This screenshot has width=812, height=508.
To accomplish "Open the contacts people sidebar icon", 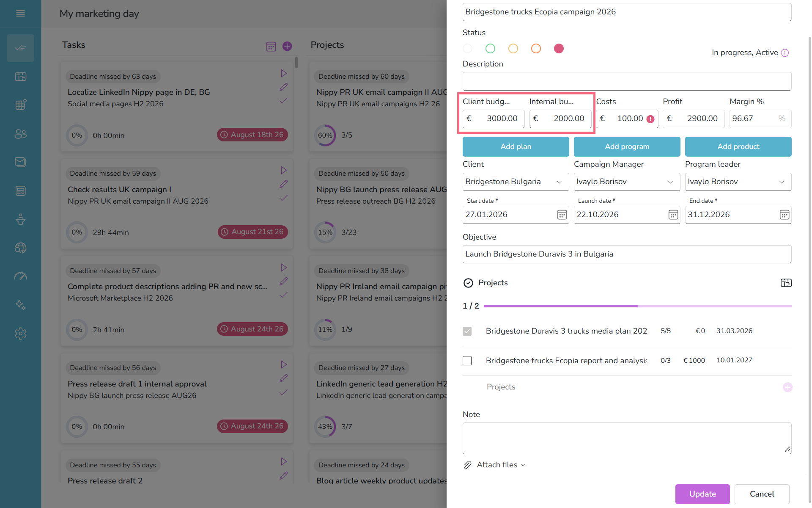I will click(20, 134).
